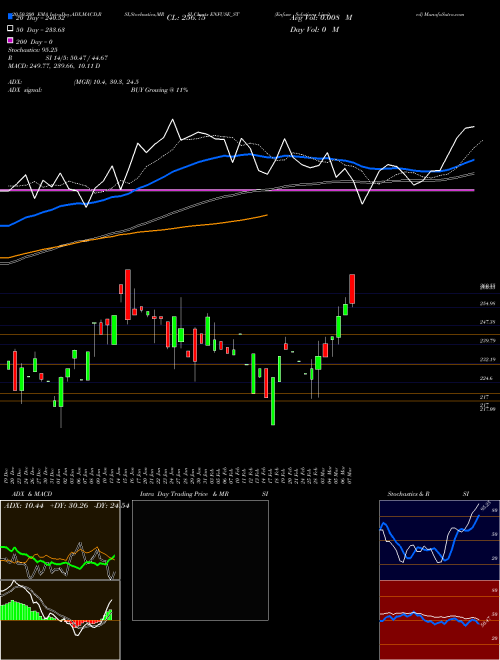This screenshot has height=660, width=500.
Task: Click the 'Stochastics & RSI' panel title
Action: tap(428, 494)
